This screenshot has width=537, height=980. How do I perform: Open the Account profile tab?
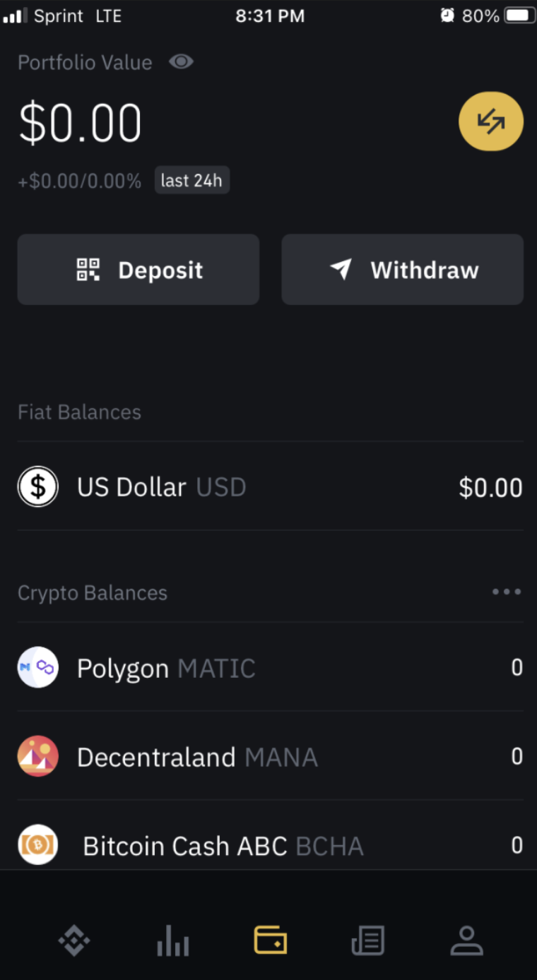[466, 940]
